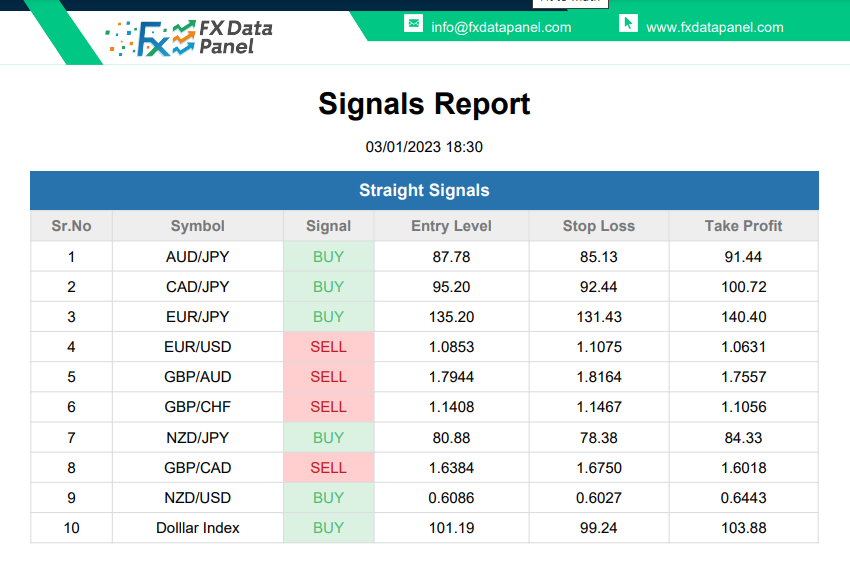Image resolution: width=850 pixels, height=580 pixels.
Task: Click the entry level value 1.7944
Action: pyautogui.click(x=452, y=377)
